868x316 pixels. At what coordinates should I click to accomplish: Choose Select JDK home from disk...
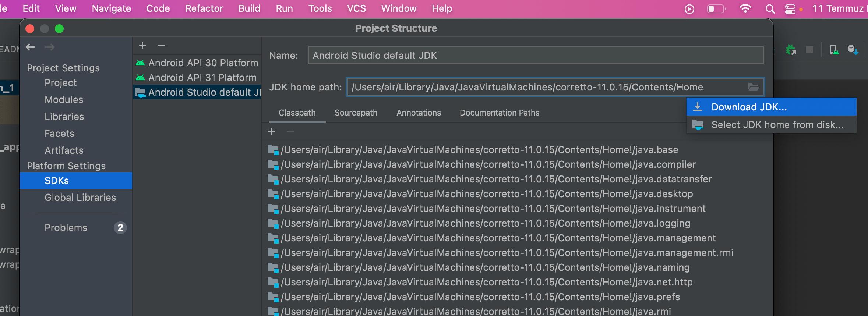(x=771, y=125)
